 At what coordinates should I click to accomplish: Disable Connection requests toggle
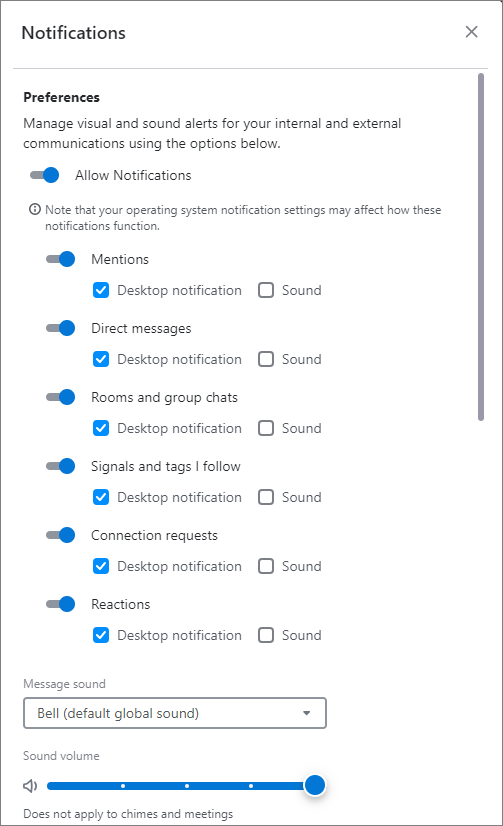coord(61,535)
